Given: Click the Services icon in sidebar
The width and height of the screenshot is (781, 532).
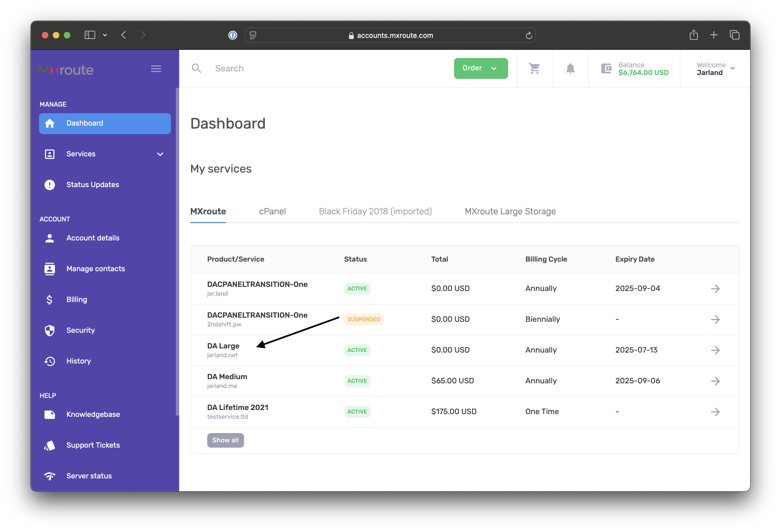Looking at the screenshot, I should coord(50,154).
